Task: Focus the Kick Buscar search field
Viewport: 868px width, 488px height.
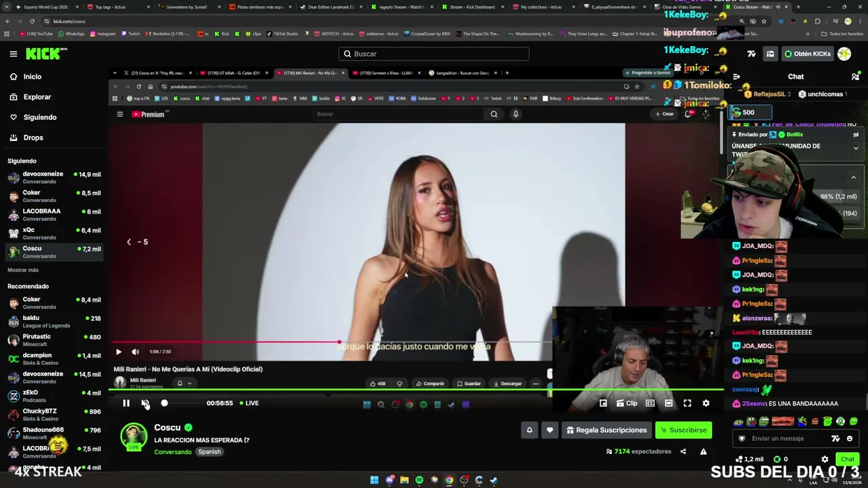Action: (x=434, y=54)
